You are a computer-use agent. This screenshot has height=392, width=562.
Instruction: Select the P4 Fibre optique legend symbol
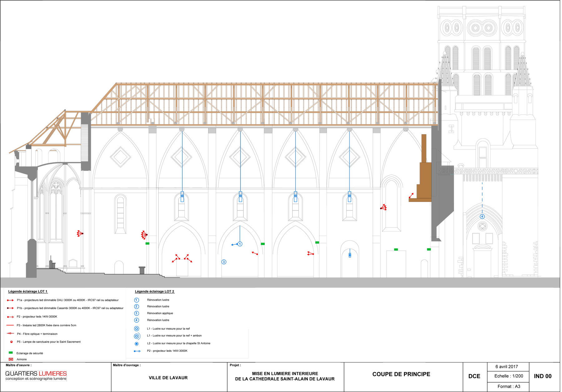pos(10,334)
